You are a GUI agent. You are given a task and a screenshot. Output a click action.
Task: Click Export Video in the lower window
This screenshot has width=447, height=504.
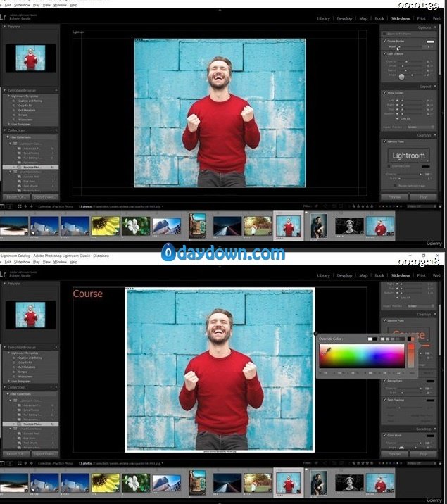(x=44, y=454)
